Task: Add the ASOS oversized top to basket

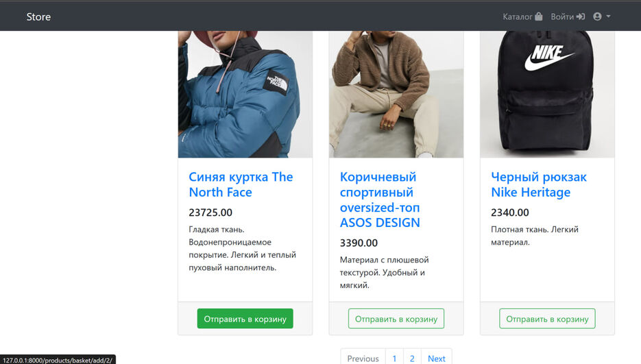Action: point(396,319)
